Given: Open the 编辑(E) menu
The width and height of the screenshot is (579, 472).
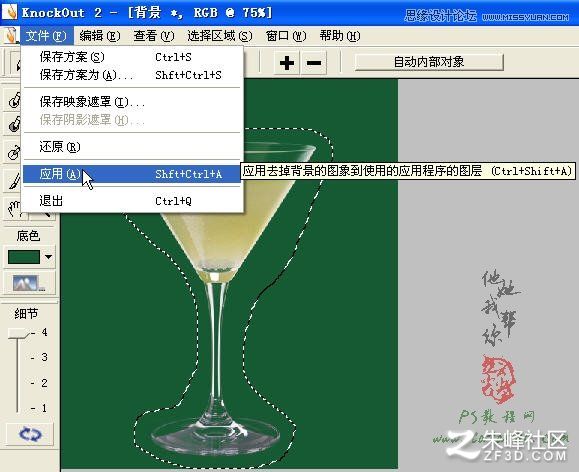Looking at the screenshot, I should tap(100, 36).
